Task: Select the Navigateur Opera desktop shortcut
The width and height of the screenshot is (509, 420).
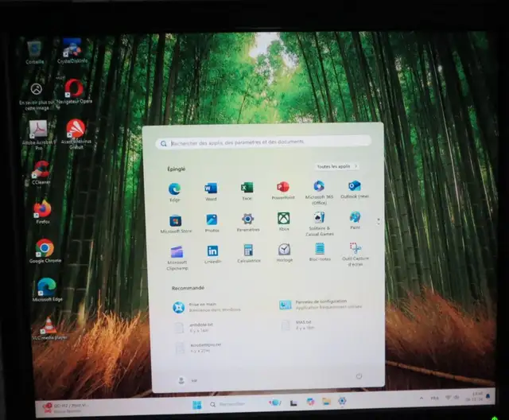Action: coord(74,91)
